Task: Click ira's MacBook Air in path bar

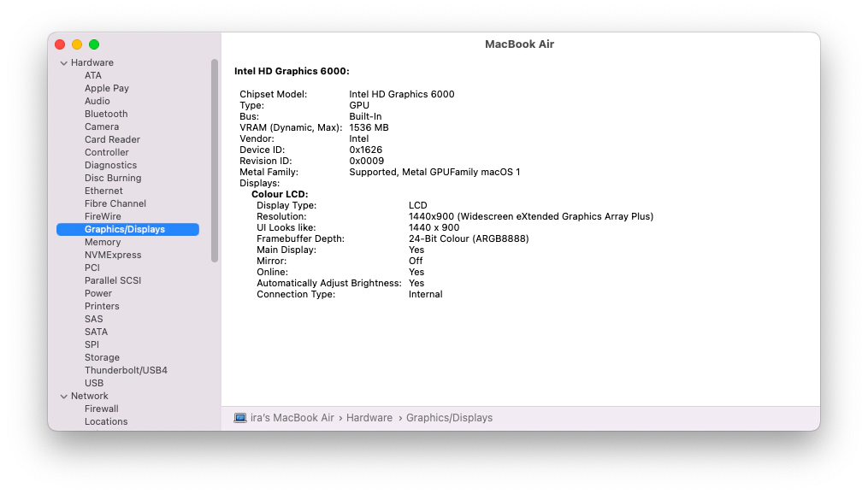Action: tap(292, 418)
